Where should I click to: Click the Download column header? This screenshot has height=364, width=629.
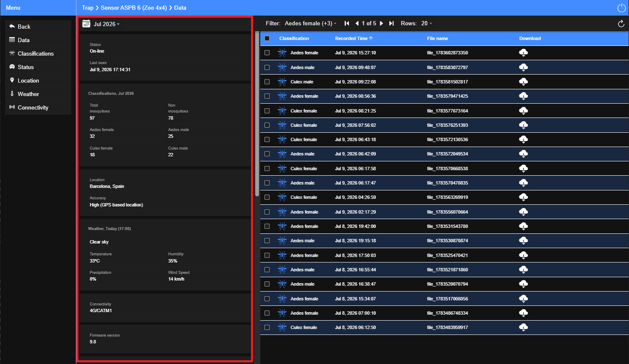530,38
